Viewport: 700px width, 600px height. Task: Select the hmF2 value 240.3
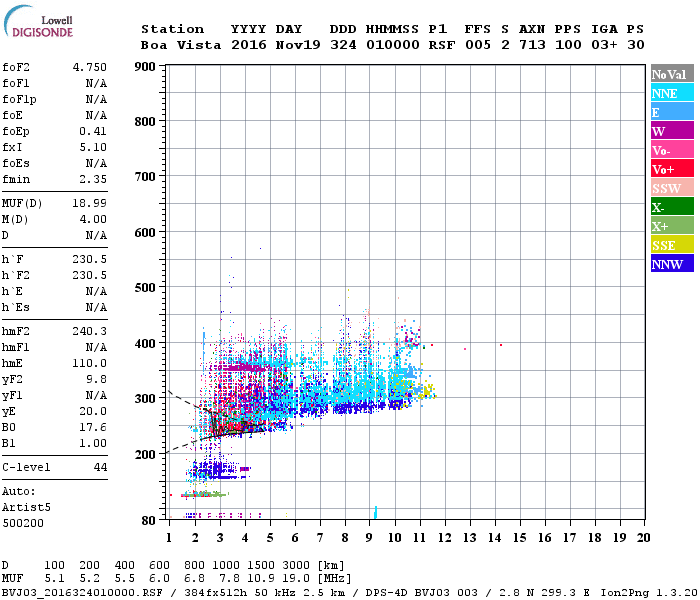90,331
